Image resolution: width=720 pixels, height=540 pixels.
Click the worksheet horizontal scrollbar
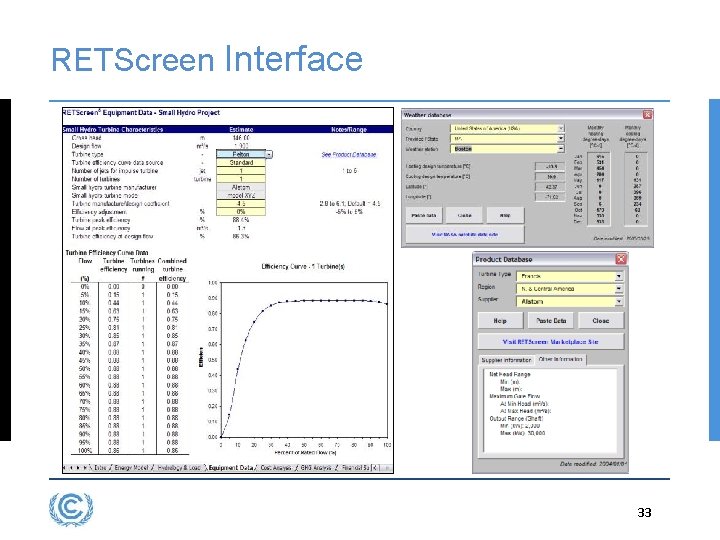pos(382,468)
